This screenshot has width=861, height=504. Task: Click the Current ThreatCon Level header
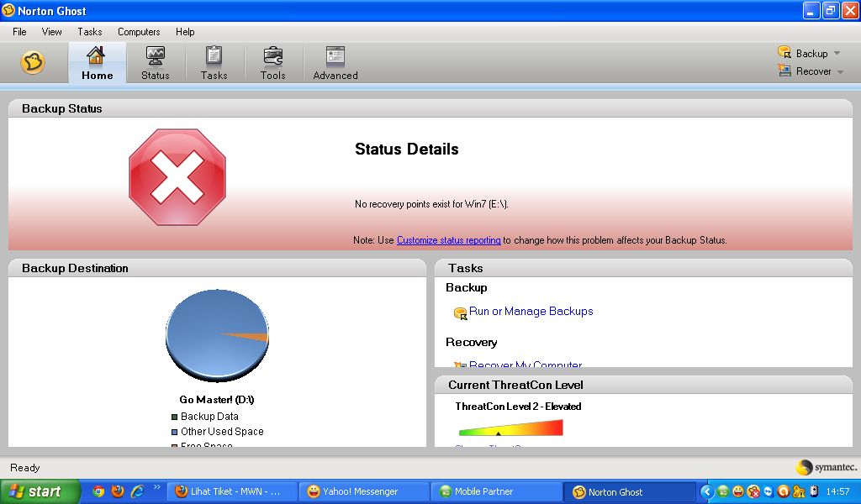pos(643,385)
